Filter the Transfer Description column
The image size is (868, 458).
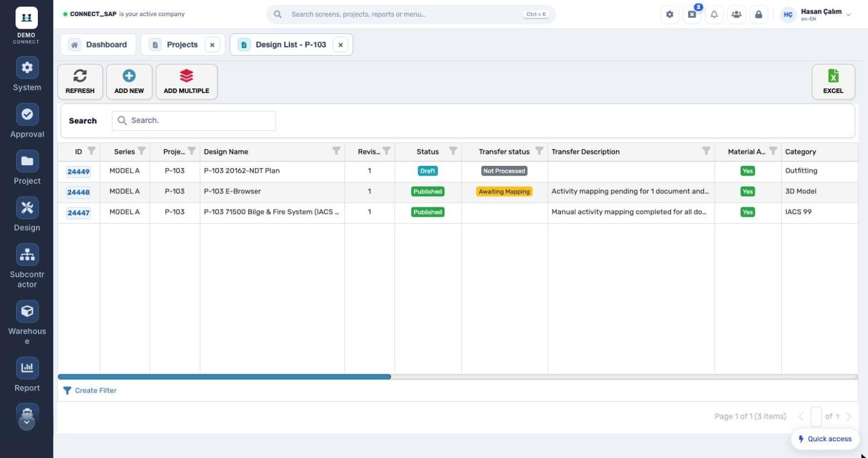706,151
